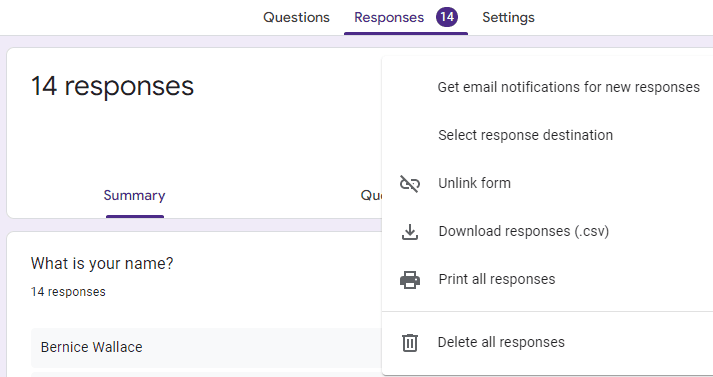
Task: Open the Settings tab
Action: point(508,17)
